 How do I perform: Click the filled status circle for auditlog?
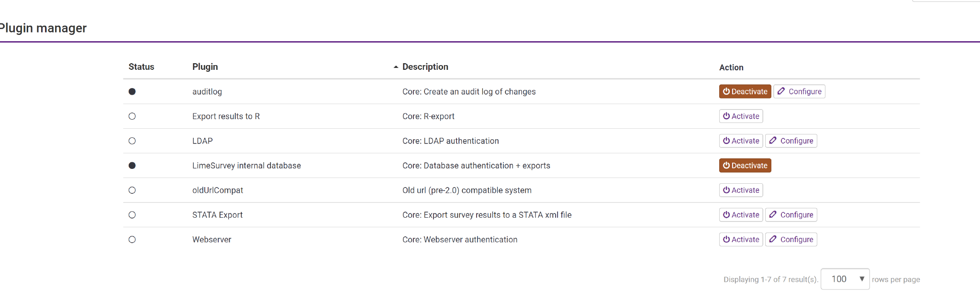click(x=132, y=91)
